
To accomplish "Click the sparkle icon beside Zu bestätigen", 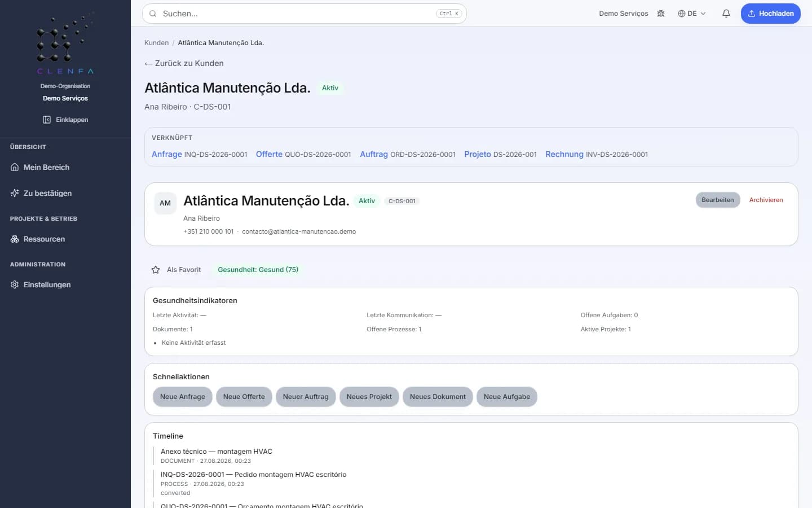I will click(x=15, y=193).
